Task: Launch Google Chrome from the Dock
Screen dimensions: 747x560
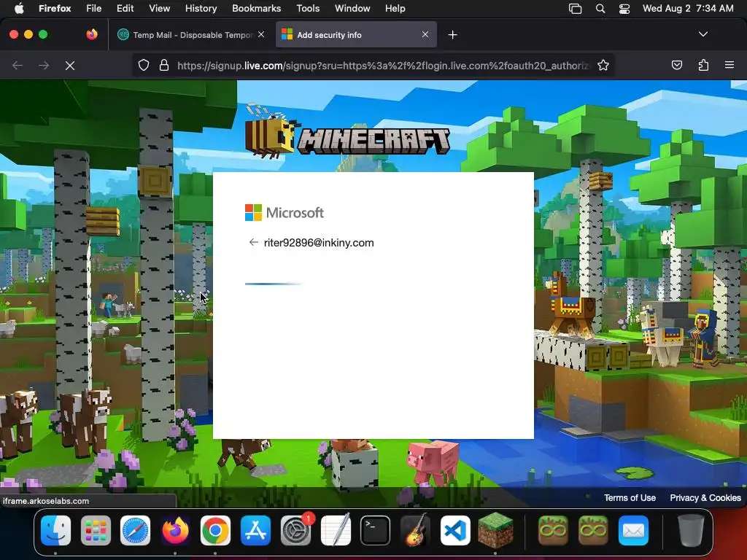Action: (x=215, y=531)
